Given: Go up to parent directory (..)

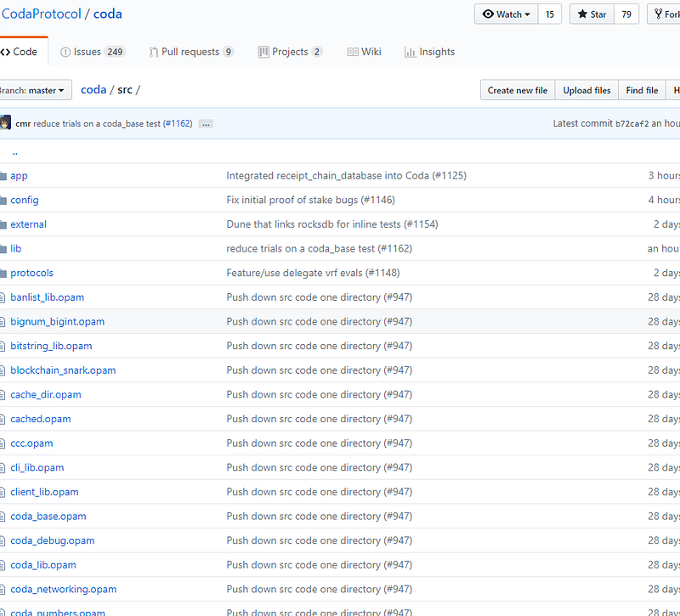Looking at the screenshot, I should (x=14, y=152).
